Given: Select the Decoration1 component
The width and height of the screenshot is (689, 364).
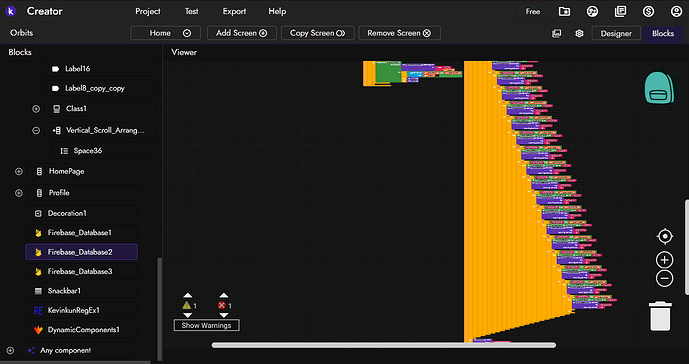Looking at the screenshot, I should click(x=82, y=213).
